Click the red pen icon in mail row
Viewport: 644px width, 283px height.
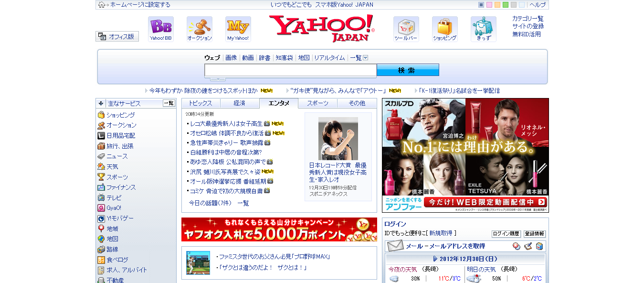pos(528,246)
